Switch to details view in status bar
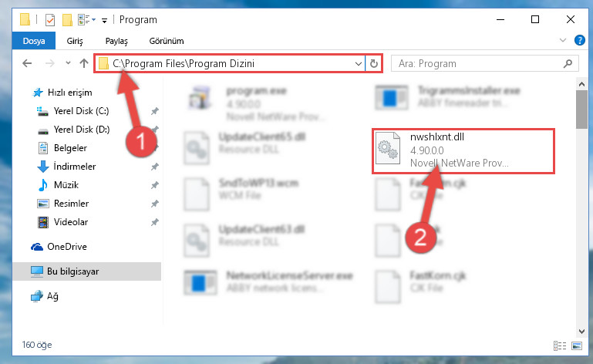The image size is (593, 364). click(560, 345)
